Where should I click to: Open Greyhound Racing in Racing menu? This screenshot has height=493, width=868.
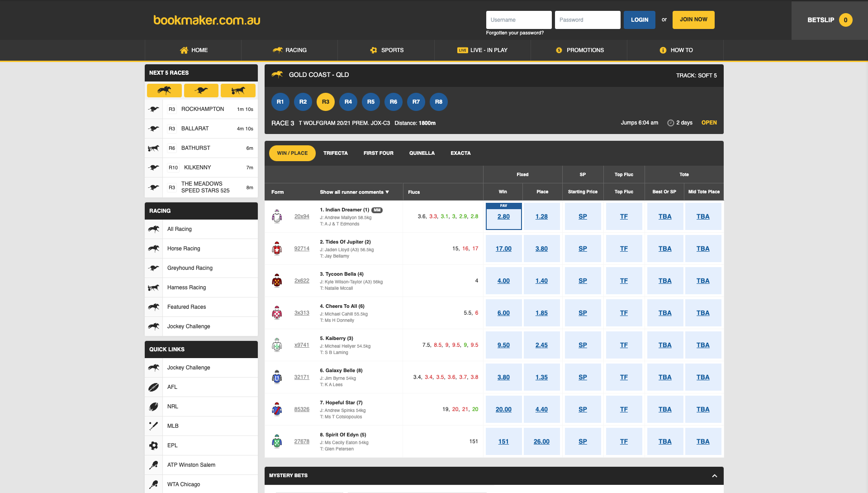201,268
